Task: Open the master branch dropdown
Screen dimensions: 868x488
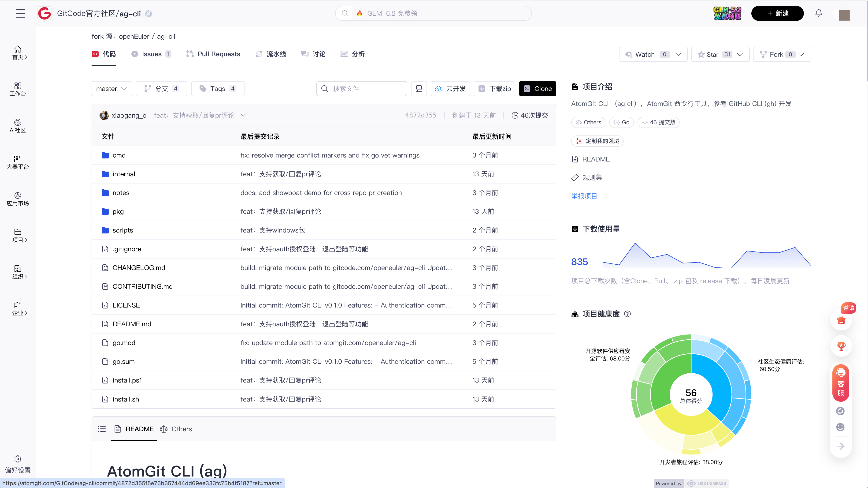Action: [x=111, y=89]
